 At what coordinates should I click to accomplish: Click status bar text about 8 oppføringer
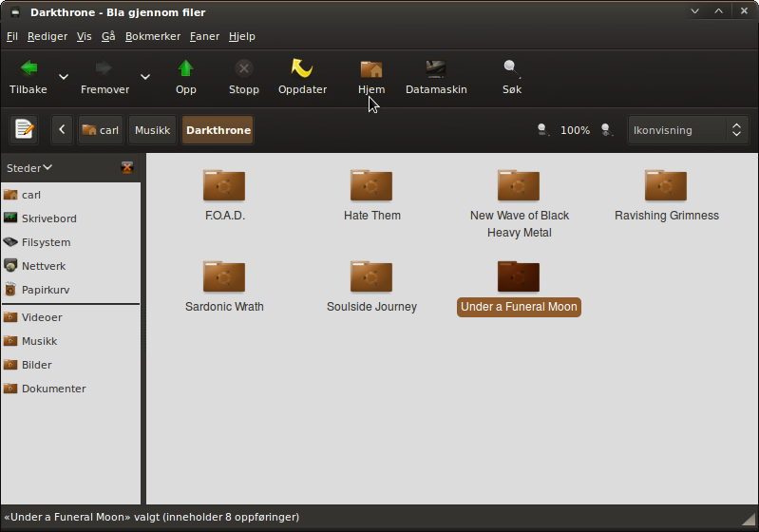[x=151, y=517]
